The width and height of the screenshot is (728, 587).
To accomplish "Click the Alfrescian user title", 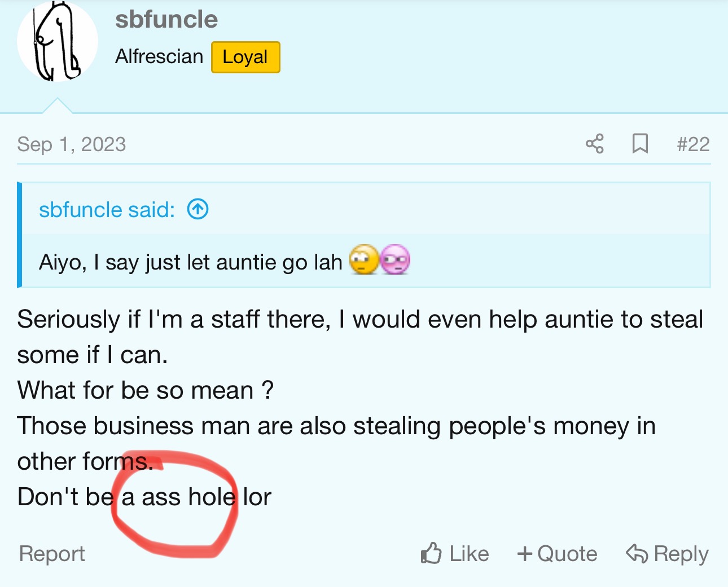I will tap(159, 57).
